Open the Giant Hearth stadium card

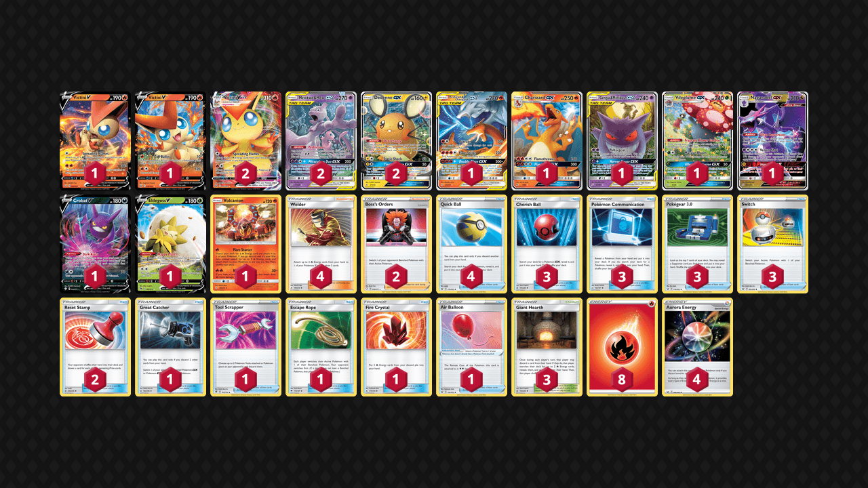[547, 347]
